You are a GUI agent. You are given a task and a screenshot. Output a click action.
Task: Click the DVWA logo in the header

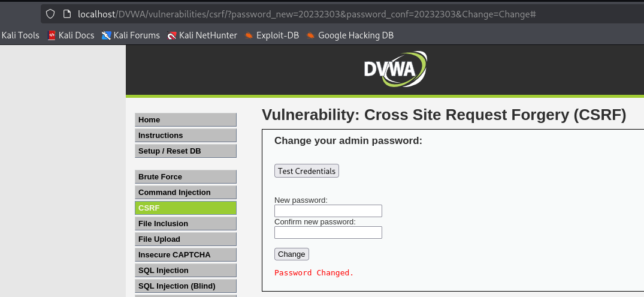(x=395, y=70)
